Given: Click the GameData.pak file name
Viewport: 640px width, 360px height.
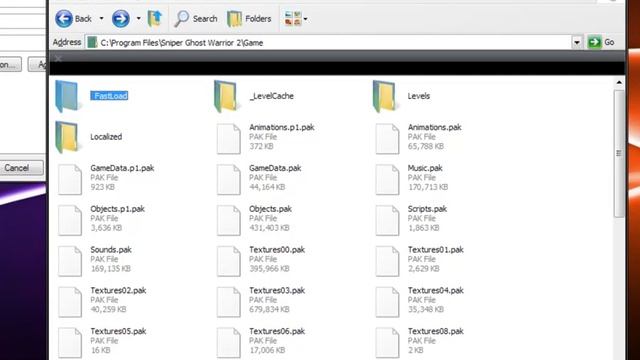Looking at the screenshot, I should [275, 168].
